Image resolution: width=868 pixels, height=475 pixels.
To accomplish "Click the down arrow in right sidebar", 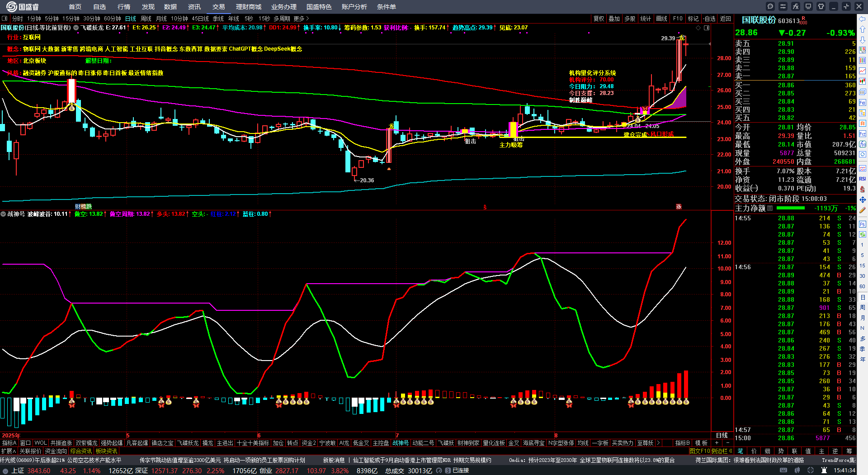I will [863, 40].
